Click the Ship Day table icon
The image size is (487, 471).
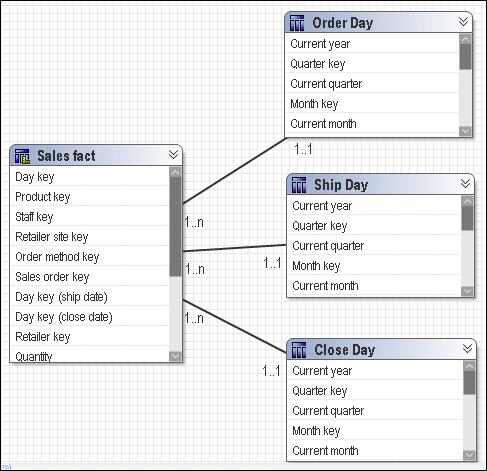pos(299,185)
